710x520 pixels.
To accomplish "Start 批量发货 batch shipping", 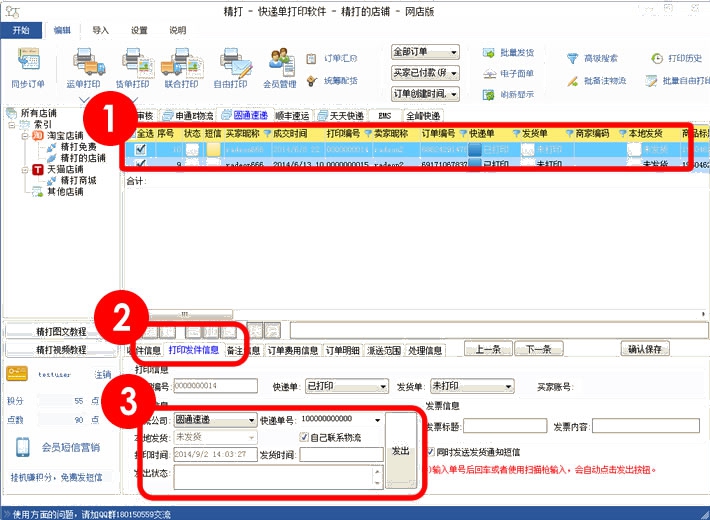I will (509, 53).
